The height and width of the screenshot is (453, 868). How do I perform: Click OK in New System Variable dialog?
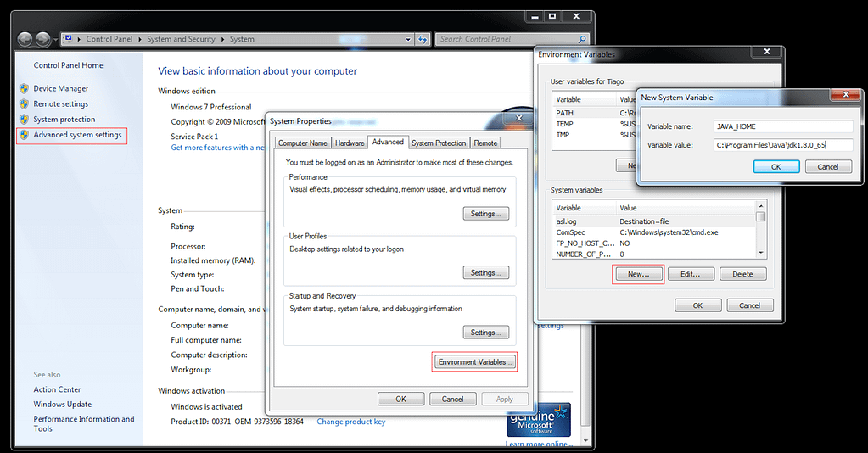[x=776, y=166]
